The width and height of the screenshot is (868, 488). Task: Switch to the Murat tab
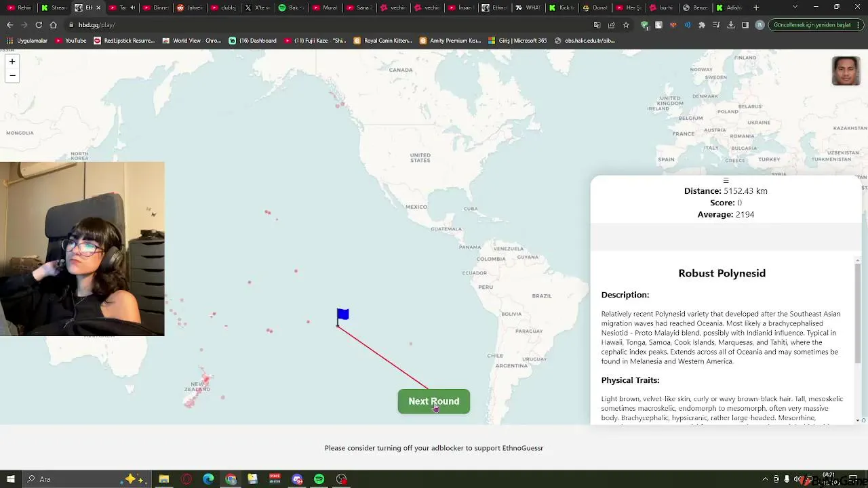325,7
